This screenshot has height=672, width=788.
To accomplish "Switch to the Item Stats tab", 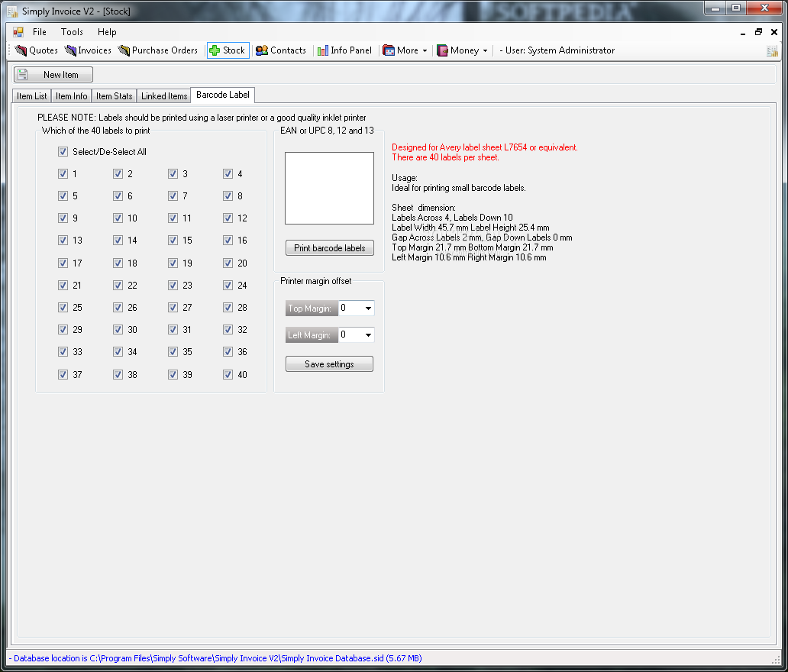I will 114,96.
